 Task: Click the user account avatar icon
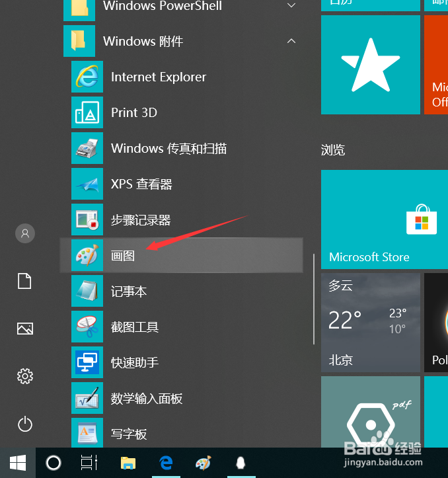[x=25, y=233]
